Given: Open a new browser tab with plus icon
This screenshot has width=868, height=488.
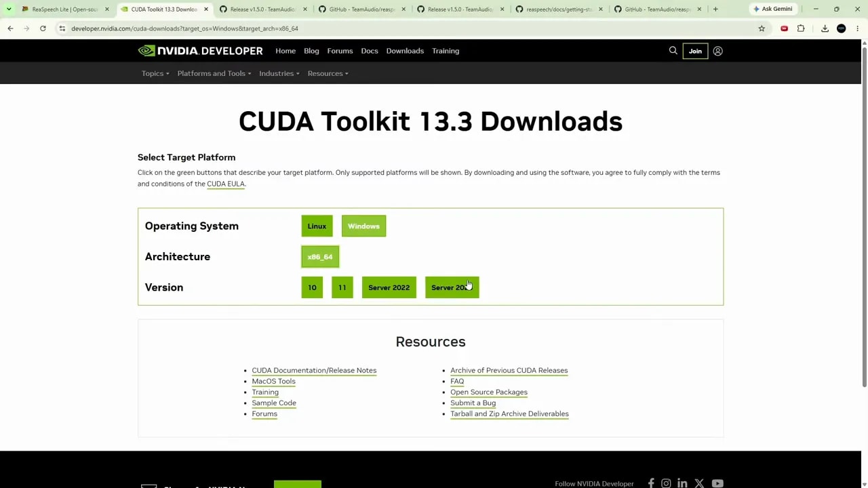Looking at the screenshot, I should coord(715,9).
